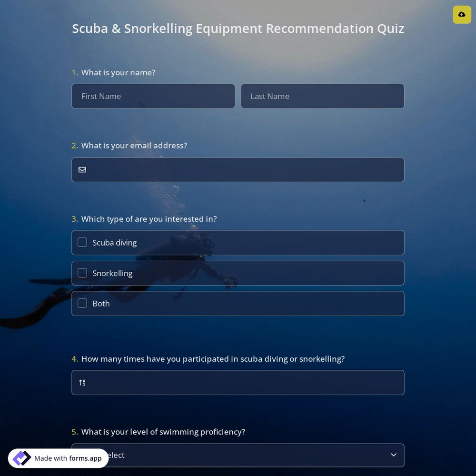Click the down chevron on the Select dropdown

(x=394, y=455)
